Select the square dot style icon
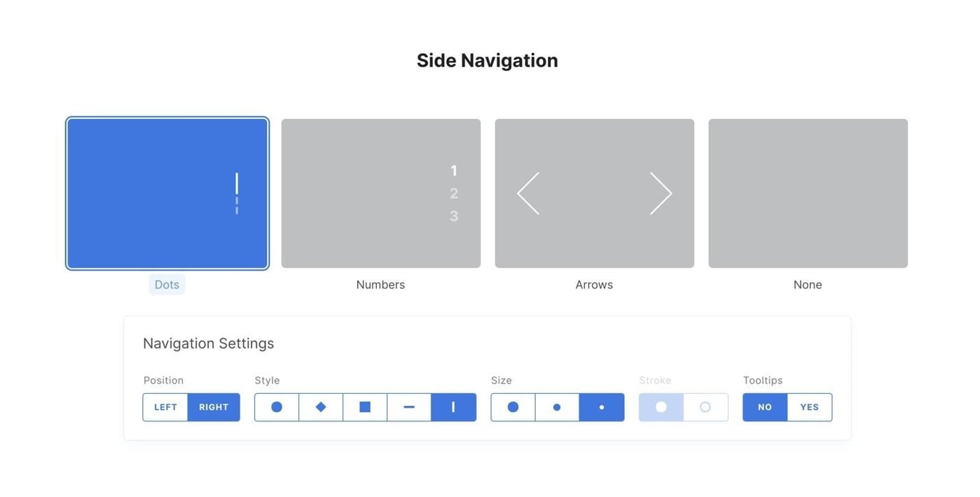 tap(364, 407)
